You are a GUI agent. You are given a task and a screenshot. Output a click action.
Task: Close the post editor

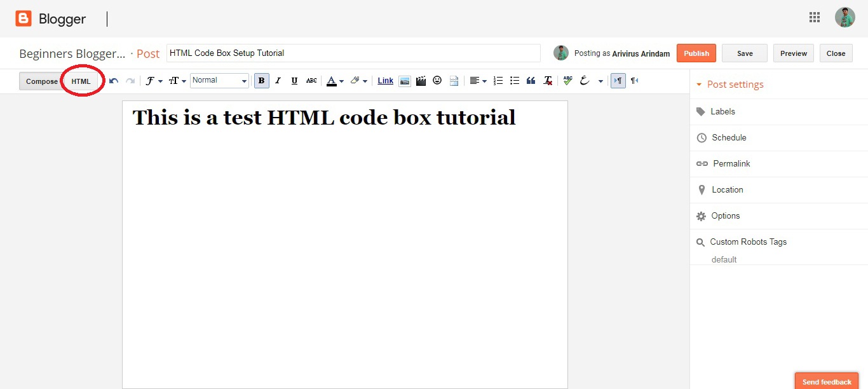(x=836, y=53)
